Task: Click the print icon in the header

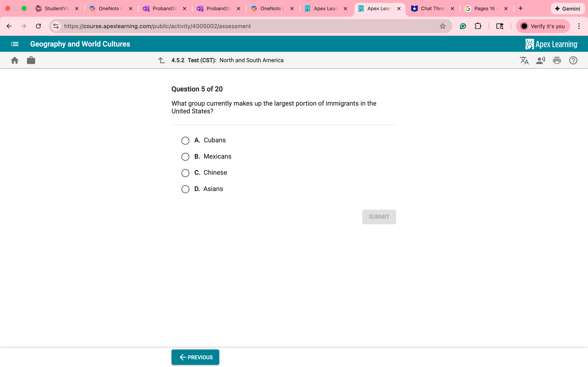Action: 557,60
